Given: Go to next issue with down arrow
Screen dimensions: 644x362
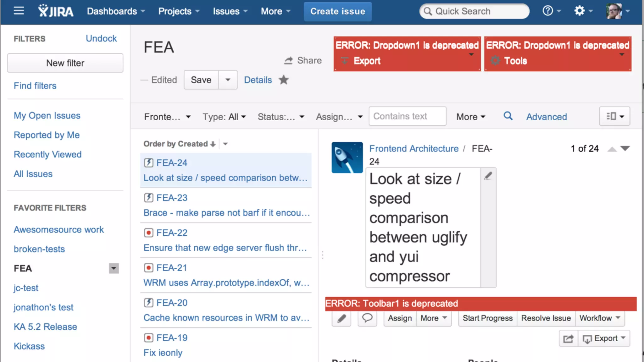Looking at the screenshot, I should (x=625, y=148).
